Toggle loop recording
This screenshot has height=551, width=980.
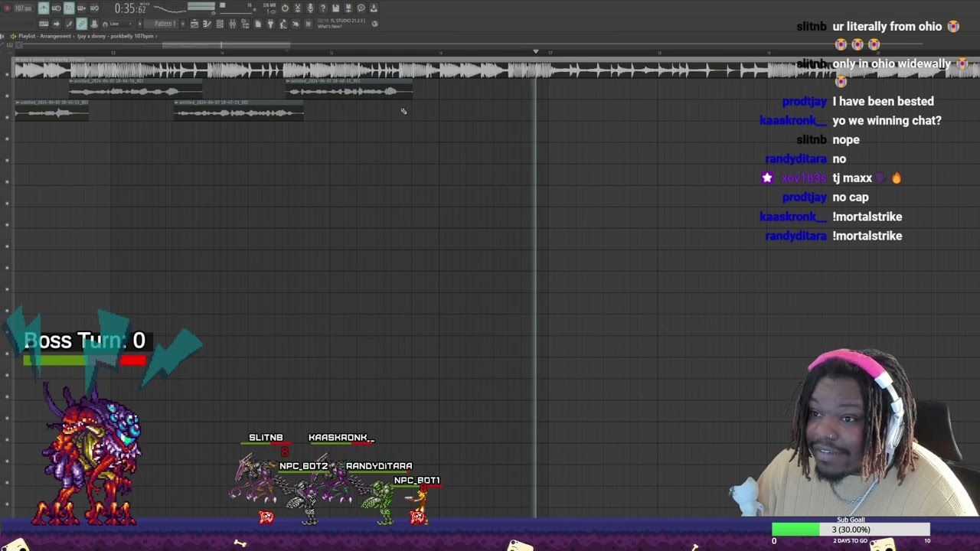point(94,8)
